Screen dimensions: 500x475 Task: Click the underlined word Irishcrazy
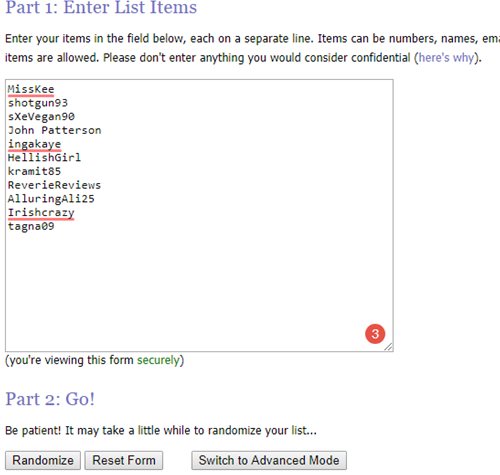pos(41,213)
